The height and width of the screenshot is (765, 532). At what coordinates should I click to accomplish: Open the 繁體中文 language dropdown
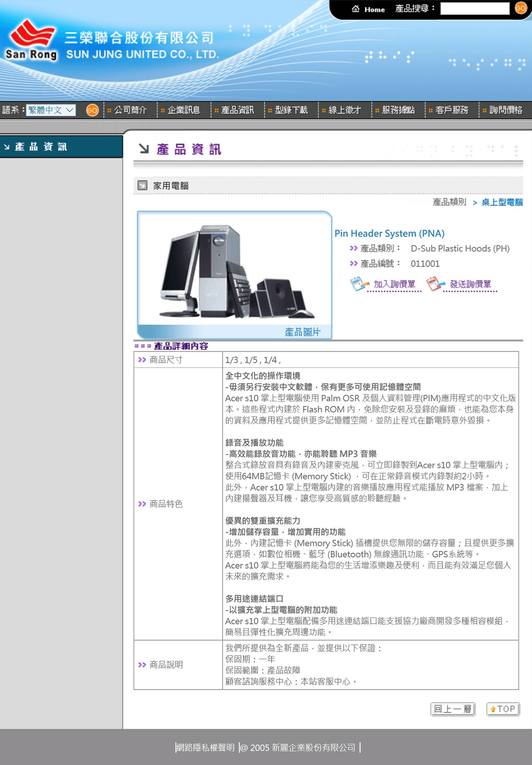click(x=51, y=110)
